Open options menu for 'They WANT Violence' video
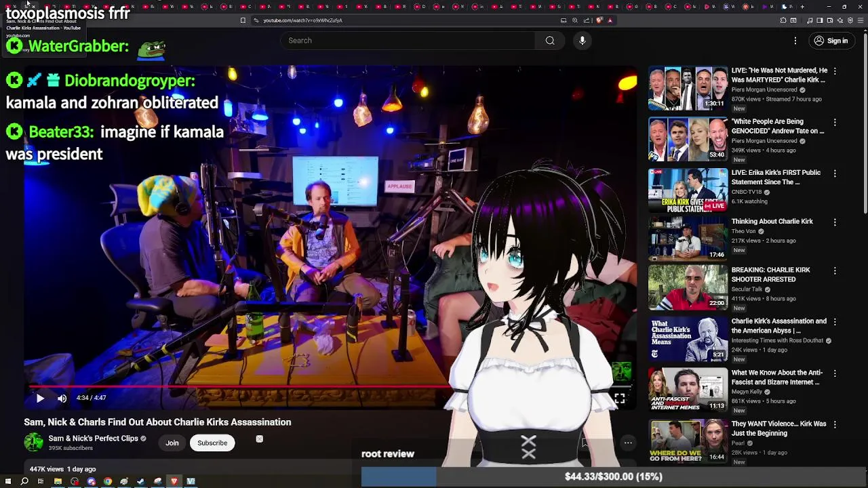Screen dimensions: 868x488 tap(835, 424)
